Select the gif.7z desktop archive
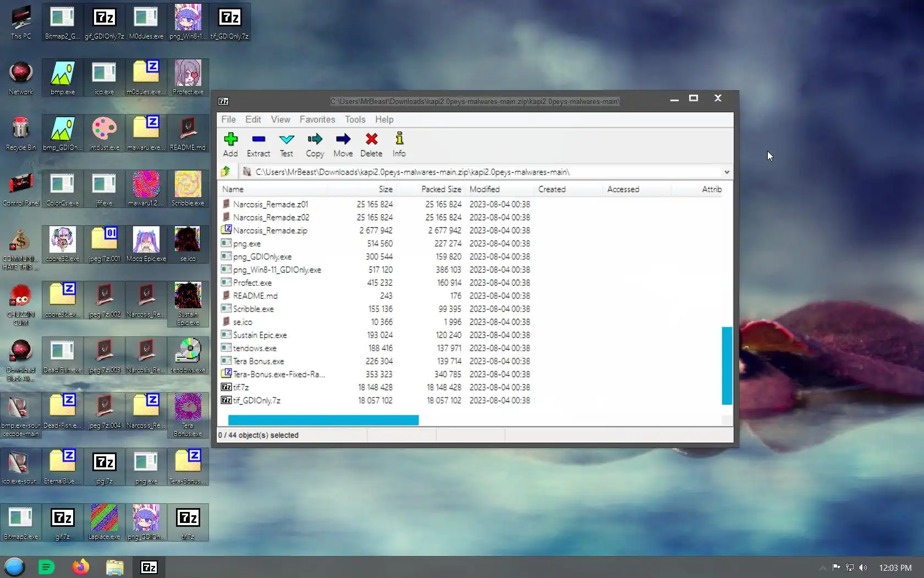Viewport: 924px width, 578px height. [63, 522]
